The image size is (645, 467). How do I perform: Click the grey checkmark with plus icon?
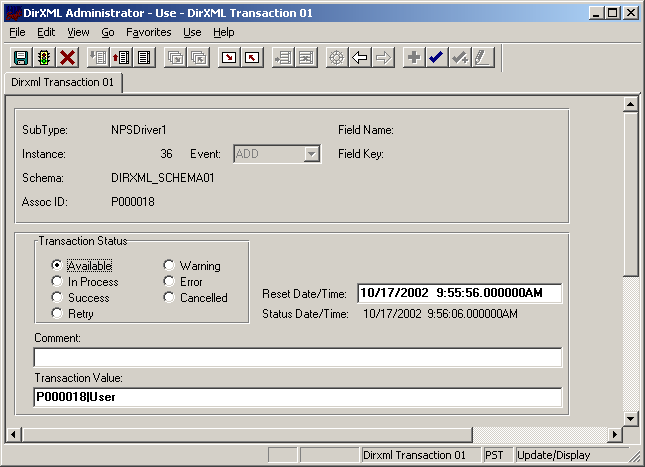click(x=459, y=58)
